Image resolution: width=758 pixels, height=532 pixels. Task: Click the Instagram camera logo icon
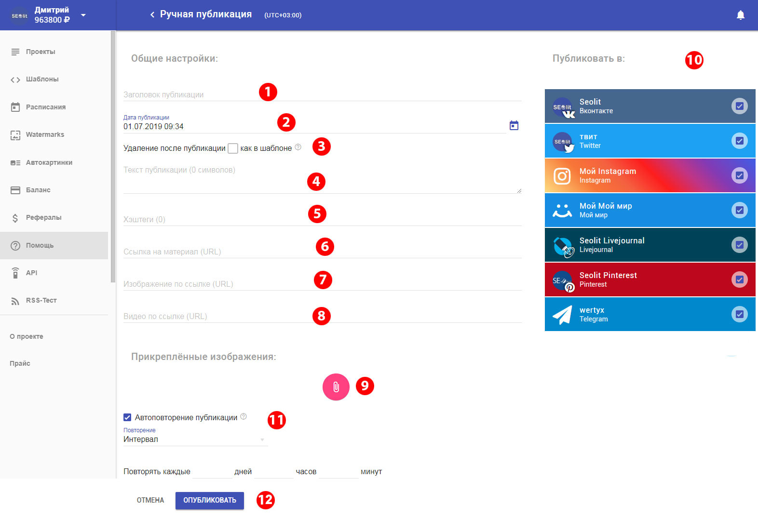click(562, 176)
